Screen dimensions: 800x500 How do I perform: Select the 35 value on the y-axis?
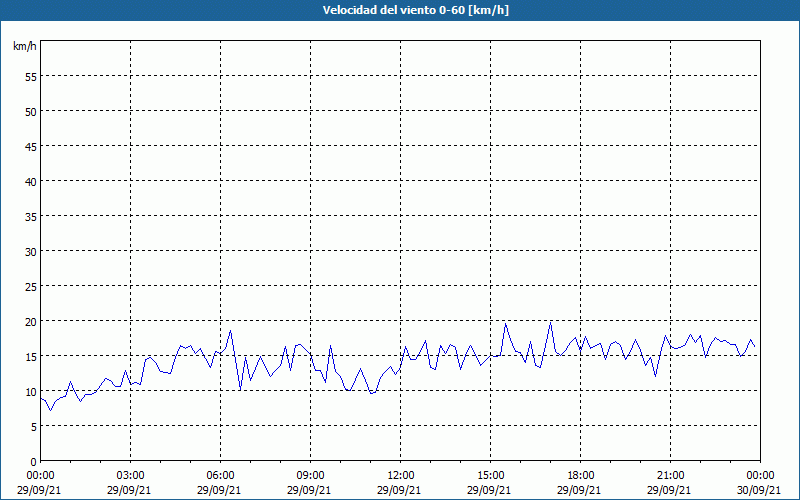31,216
